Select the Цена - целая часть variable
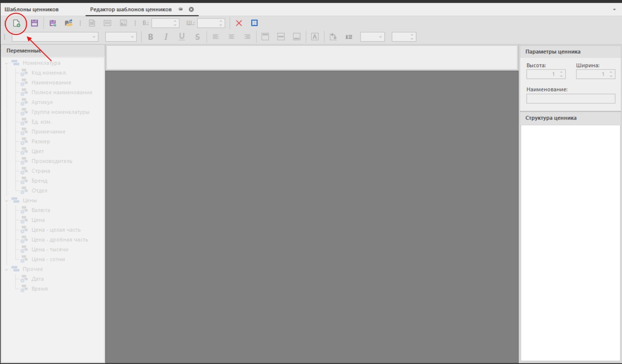The width and height of the screenshot is (622, 364). (56, 230)
